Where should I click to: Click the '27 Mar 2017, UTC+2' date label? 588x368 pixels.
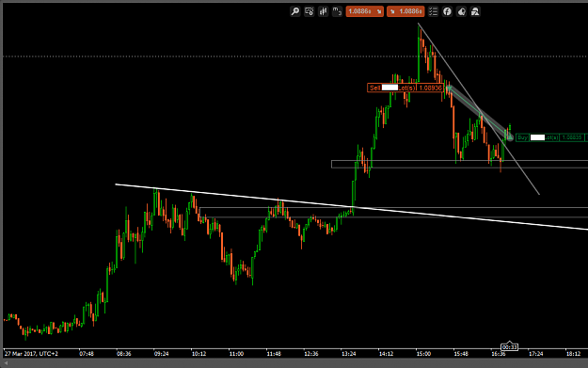click(x=31, y=354)
